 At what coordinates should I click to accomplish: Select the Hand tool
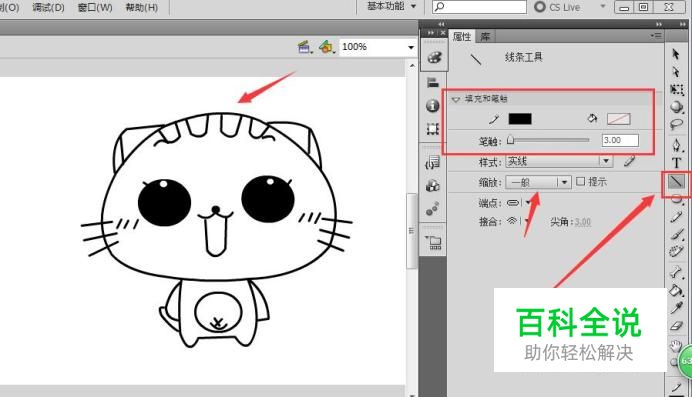(676, 346)
